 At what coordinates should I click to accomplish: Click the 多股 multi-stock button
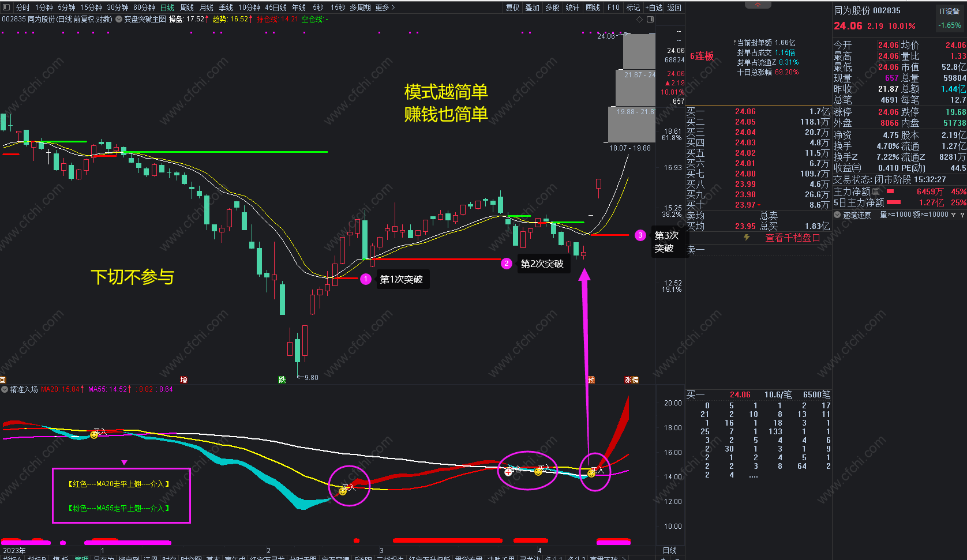point(552,7)
